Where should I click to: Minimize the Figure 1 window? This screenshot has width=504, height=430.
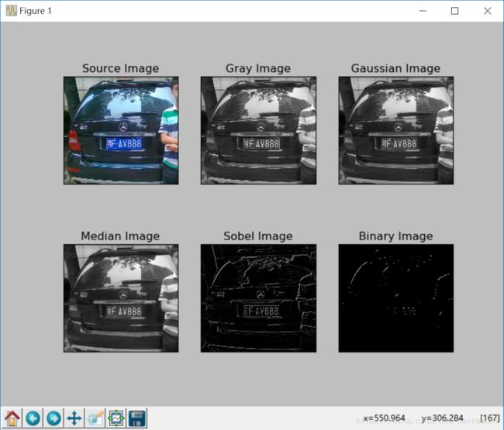point(423,11)
